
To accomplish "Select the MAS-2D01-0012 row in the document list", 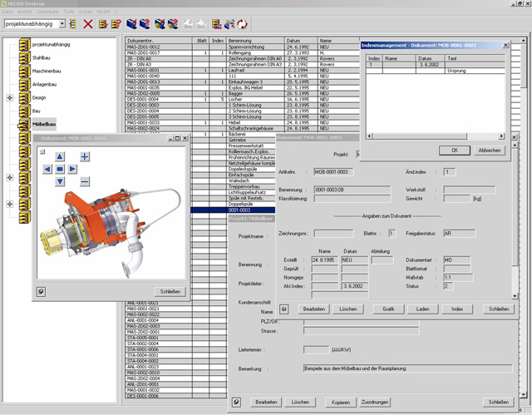I will pyautogui.click(x=142, y=47).
